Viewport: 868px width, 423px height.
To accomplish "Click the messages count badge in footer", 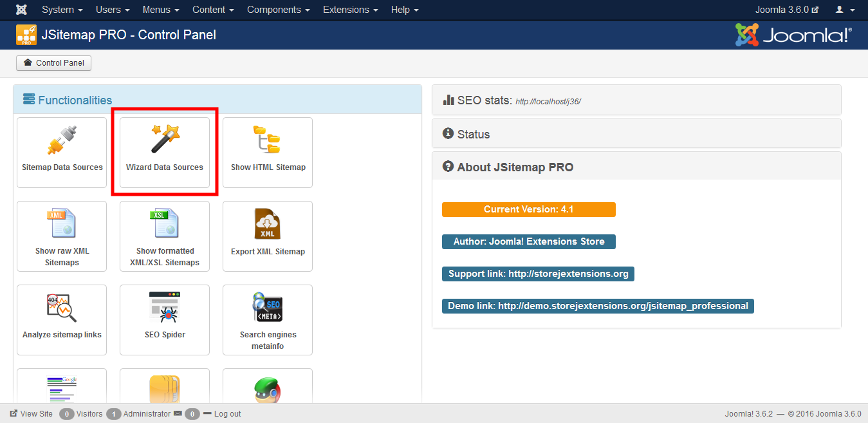I will point(192,414).
